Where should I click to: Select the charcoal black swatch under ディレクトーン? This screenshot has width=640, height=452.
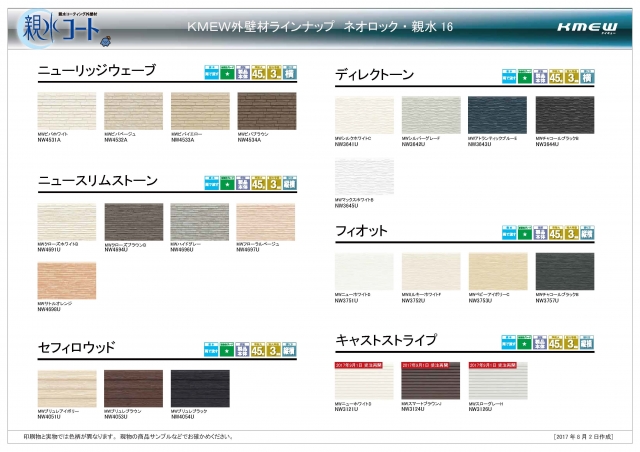(565, 115)
